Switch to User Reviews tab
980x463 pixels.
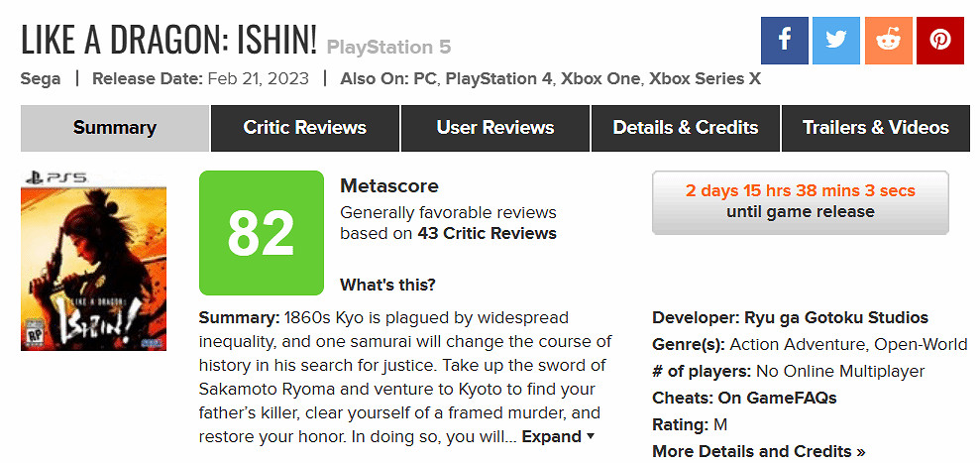(x=495, y=128)
